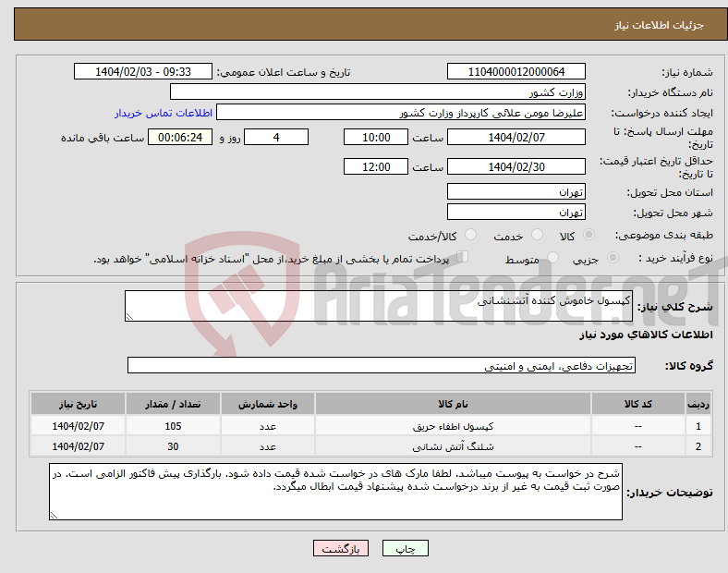Click the اطلاعات کالاهای مورد نیاز heading

[646, 335]
